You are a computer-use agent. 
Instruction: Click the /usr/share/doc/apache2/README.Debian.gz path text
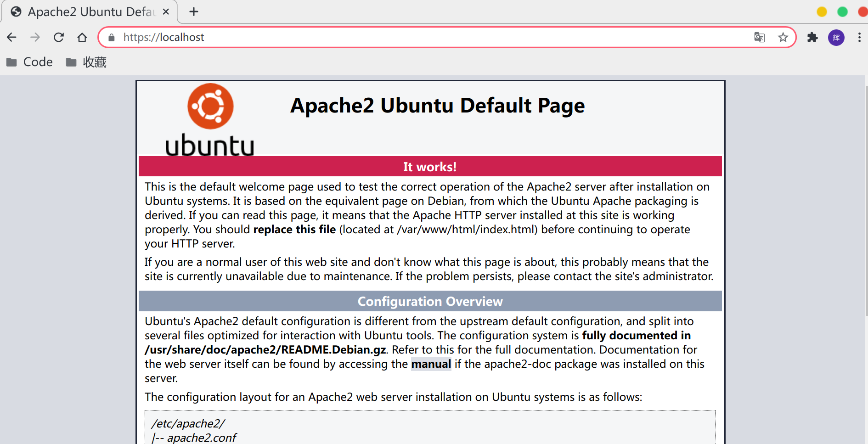tap(265, 350)
